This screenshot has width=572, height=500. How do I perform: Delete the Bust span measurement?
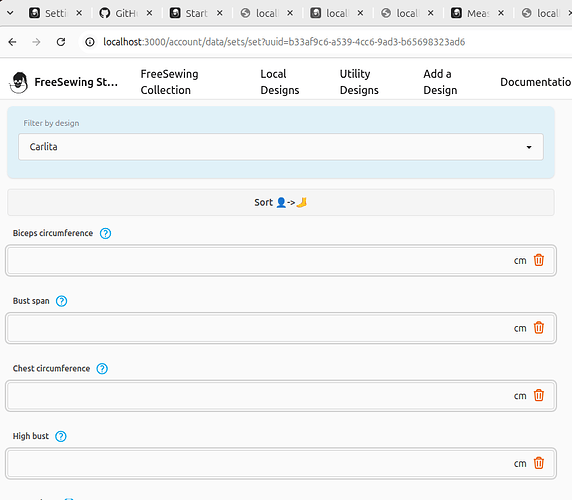[x=539, y=328]
